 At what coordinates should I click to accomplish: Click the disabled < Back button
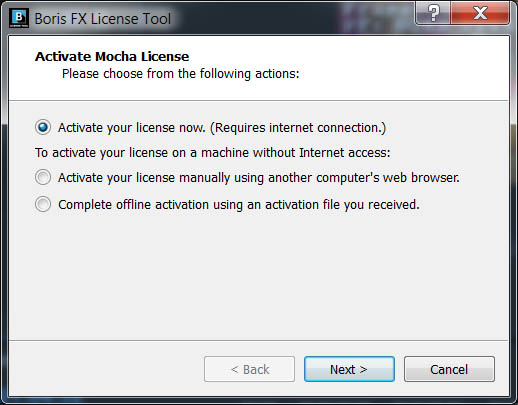click(x=249, y=369)
